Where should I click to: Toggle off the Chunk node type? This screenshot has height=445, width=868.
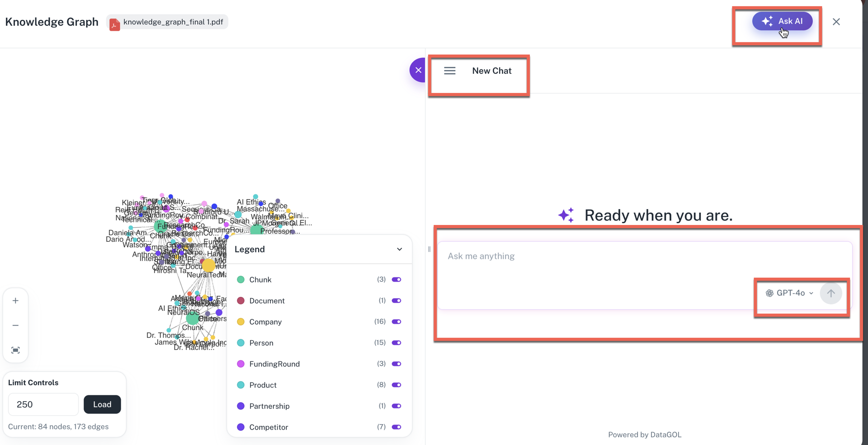pyautogui.click(x=396, y=280)
